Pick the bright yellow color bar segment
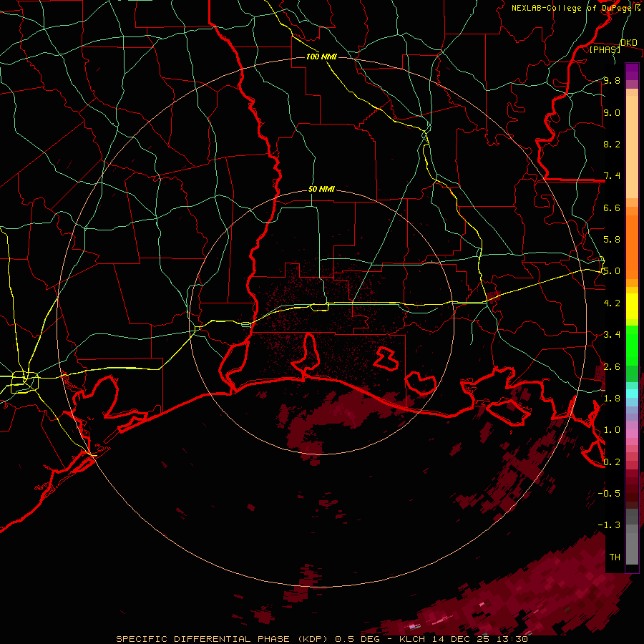The image size is (644, 644). pyautogui.click(x=632, y=306)
